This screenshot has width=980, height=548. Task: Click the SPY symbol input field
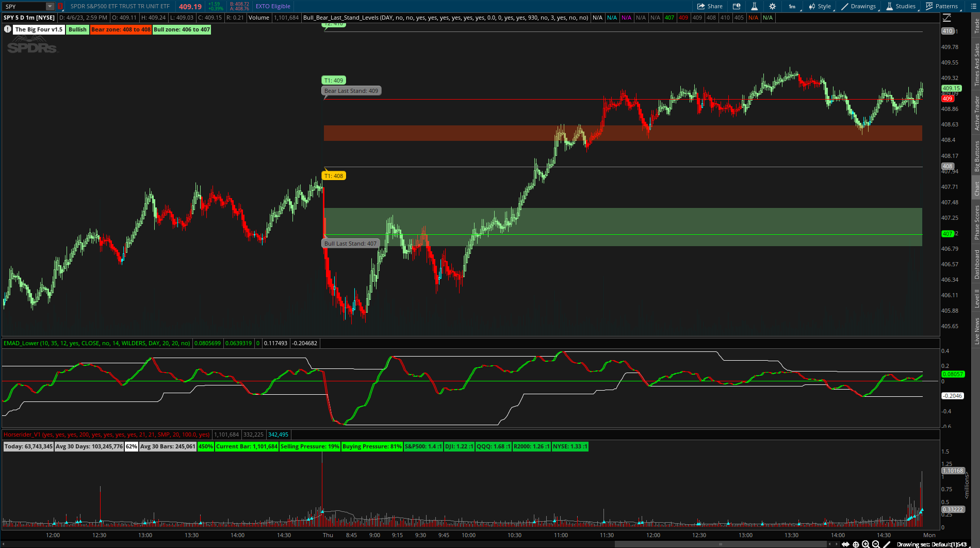click(23, 6)
